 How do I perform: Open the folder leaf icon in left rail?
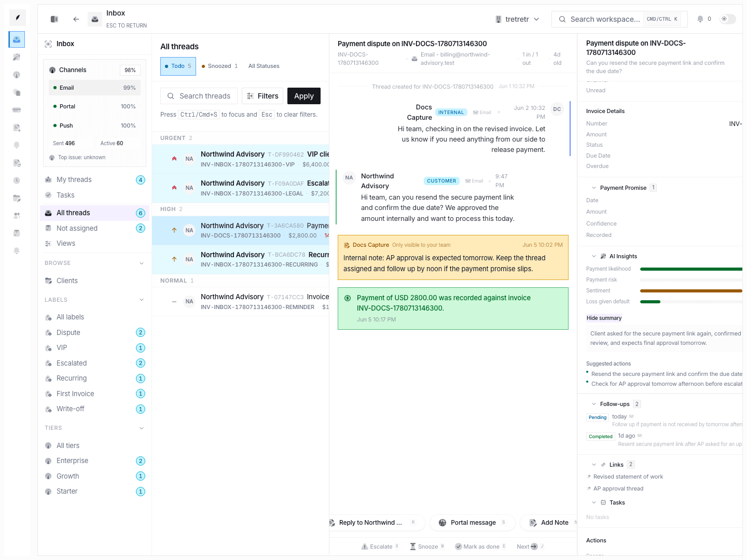(17, 198)
